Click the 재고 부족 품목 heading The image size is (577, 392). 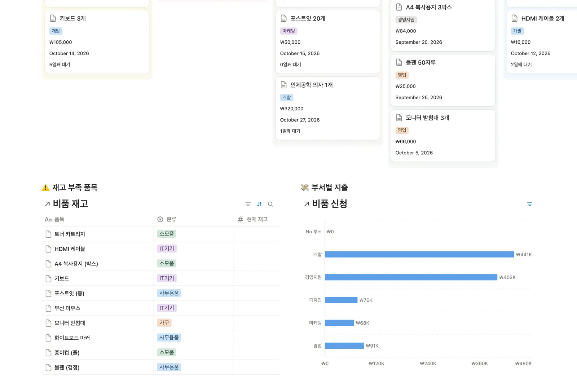point(75,188)
